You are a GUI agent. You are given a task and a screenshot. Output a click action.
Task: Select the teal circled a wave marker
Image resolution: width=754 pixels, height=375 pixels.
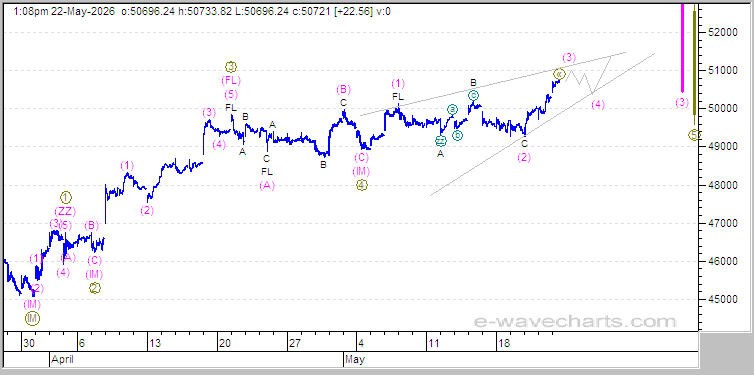tap(452, 110)
